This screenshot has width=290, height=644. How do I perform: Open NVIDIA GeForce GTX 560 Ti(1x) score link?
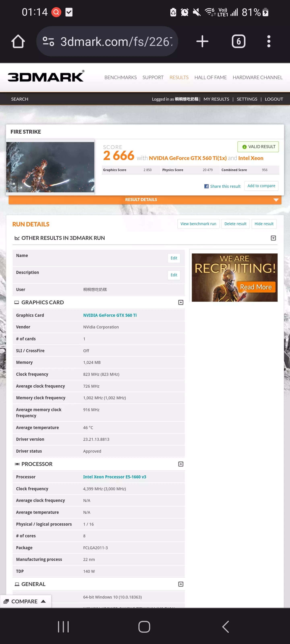point(188,158)
